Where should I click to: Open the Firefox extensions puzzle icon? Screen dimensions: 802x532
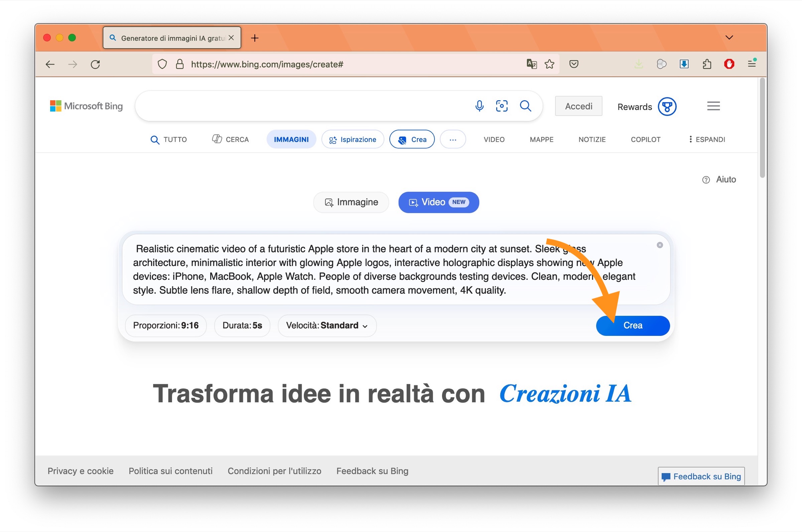[707, 64]
